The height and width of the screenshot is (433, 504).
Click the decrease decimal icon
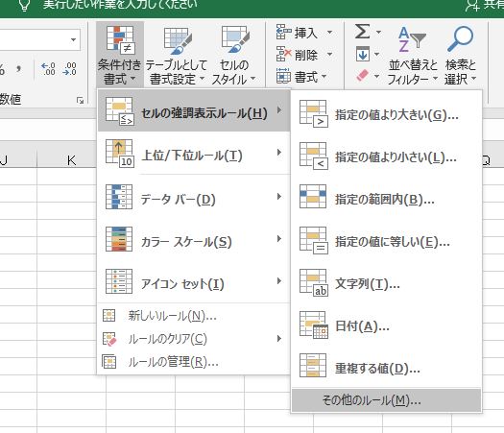[70, 69]
